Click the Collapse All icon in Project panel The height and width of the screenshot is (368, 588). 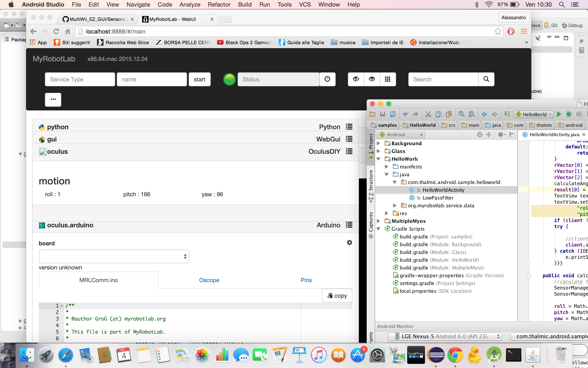click(488, 135)
